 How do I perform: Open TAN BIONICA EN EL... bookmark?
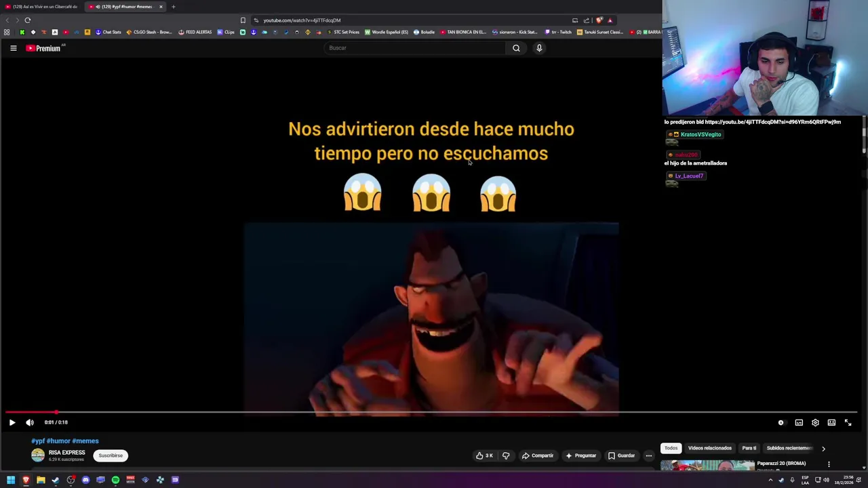coord(464,32)
